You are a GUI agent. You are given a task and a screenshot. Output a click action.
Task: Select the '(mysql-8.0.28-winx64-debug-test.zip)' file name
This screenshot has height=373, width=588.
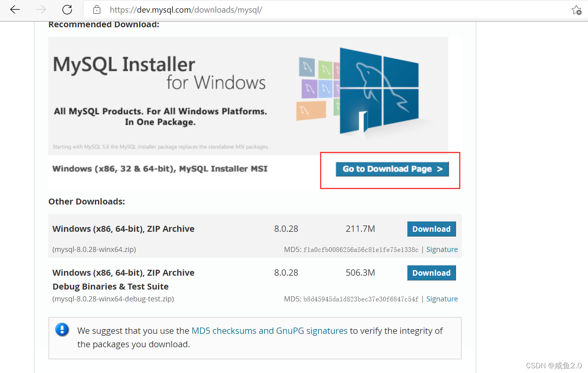(x=113, y=299)
